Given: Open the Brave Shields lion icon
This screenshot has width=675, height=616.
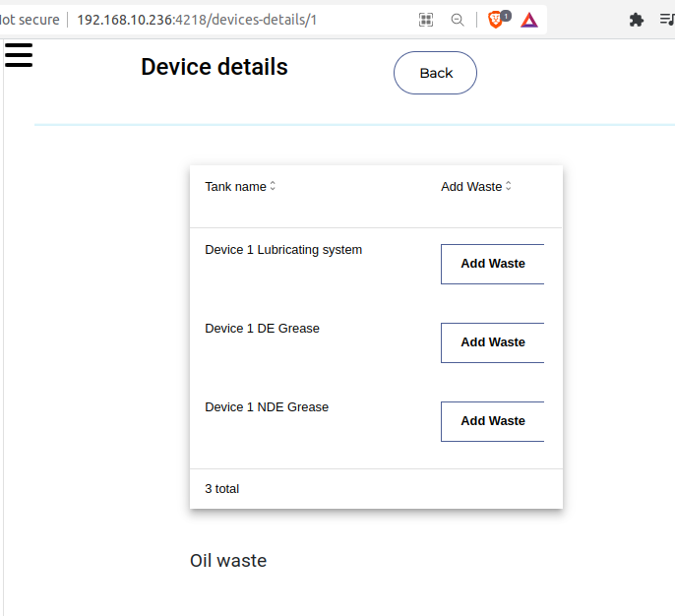Looking at the screenshot, I should (497, 20).
